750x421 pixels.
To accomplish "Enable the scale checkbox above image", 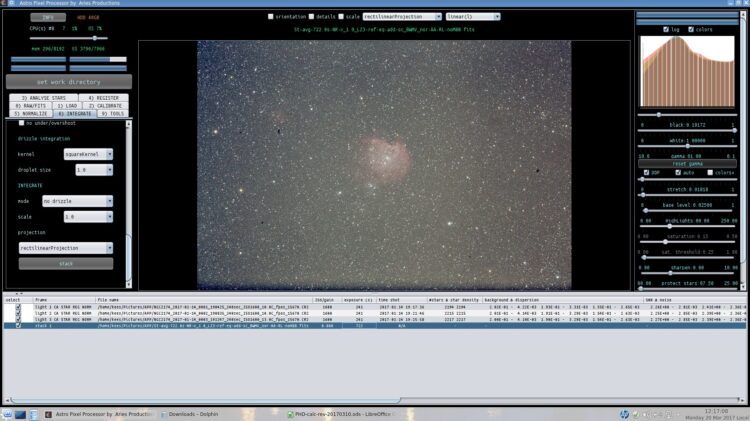I will click(x=341, y=16).
